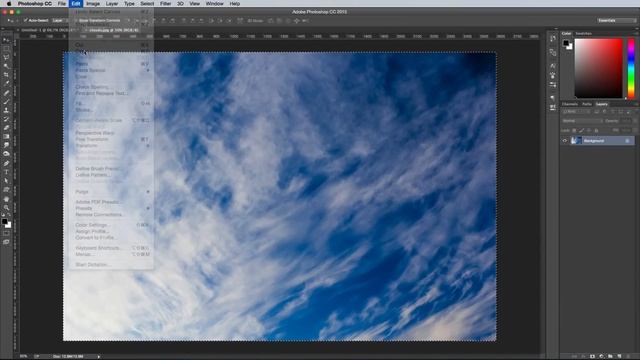Select the Dodge tool
640x360 pixels.
(6, 154)
